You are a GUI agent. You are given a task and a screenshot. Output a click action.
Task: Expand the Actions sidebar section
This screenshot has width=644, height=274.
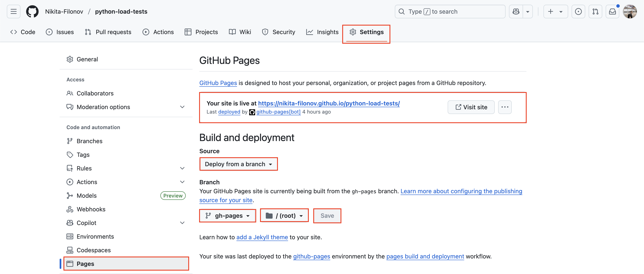pos(126,182)
